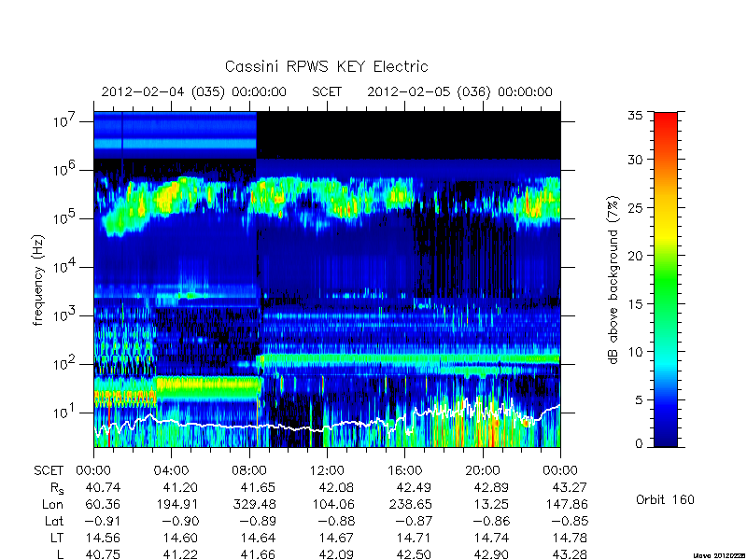Click the 10^2 frequency axis label
747x560 pixels.
click(x=63, y=364)
